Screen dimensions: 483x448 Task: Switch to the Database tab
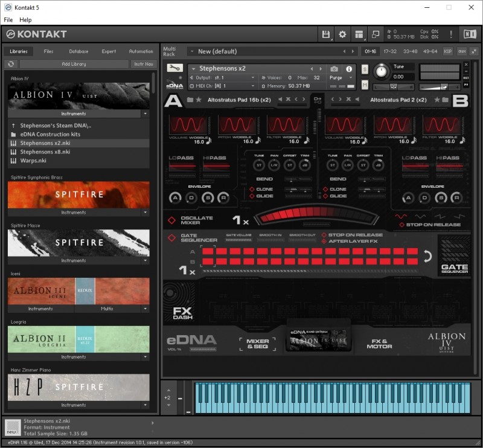78,51
